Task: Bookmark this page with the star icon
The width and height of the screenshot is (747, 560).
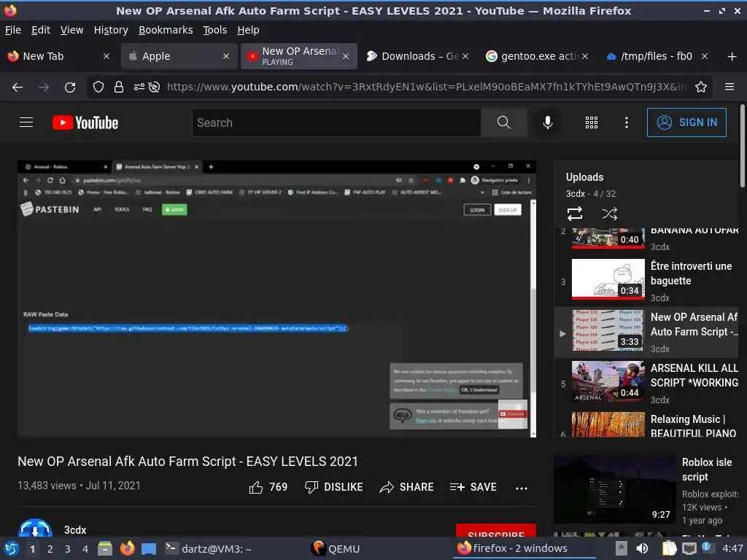Action: pyautogui.click(x=701, y=87)
